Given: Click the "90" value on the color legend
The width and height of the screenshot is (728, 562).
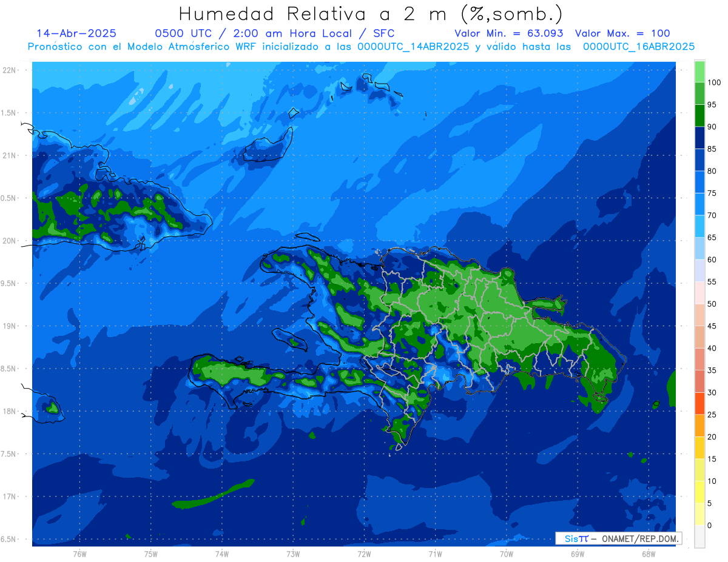Looking at the screenshot, I should click(x=712, y=127).
